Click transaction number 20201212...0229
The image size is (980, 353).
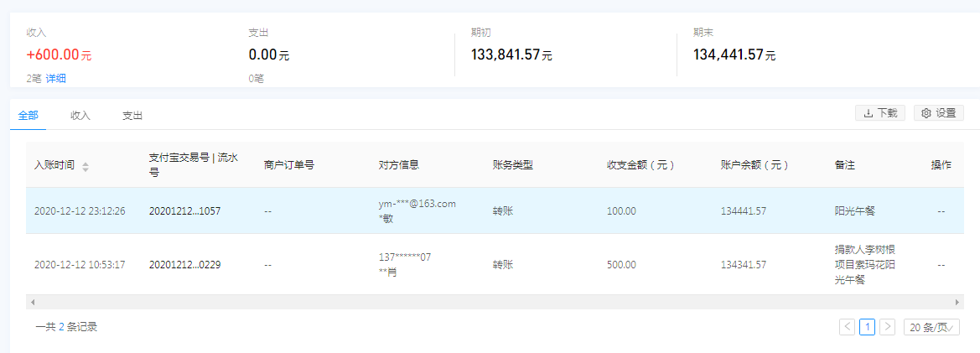click(184, 265)
